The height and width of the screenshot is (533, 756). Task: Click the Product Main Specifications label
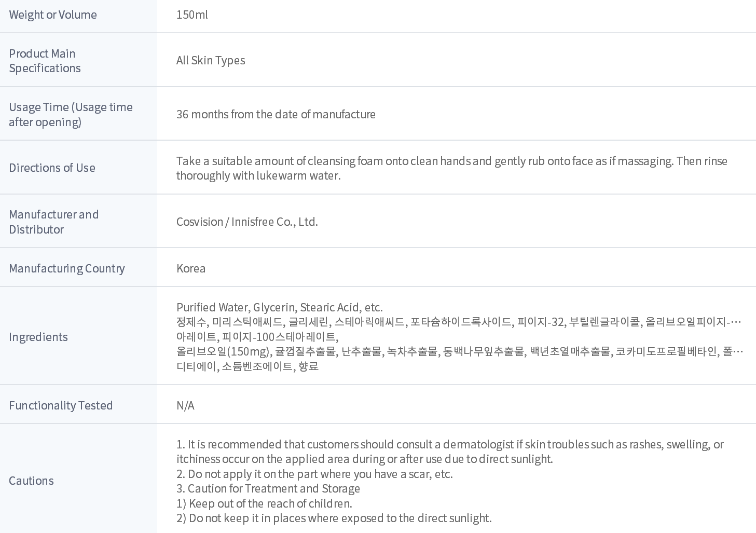45,61
